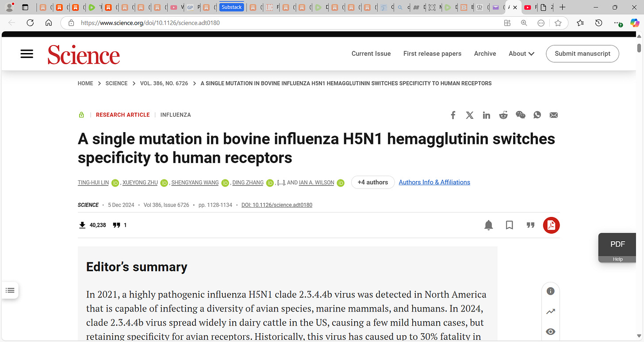
Task: Click the site info lock icon in address bar
Action: click(71, 23)
